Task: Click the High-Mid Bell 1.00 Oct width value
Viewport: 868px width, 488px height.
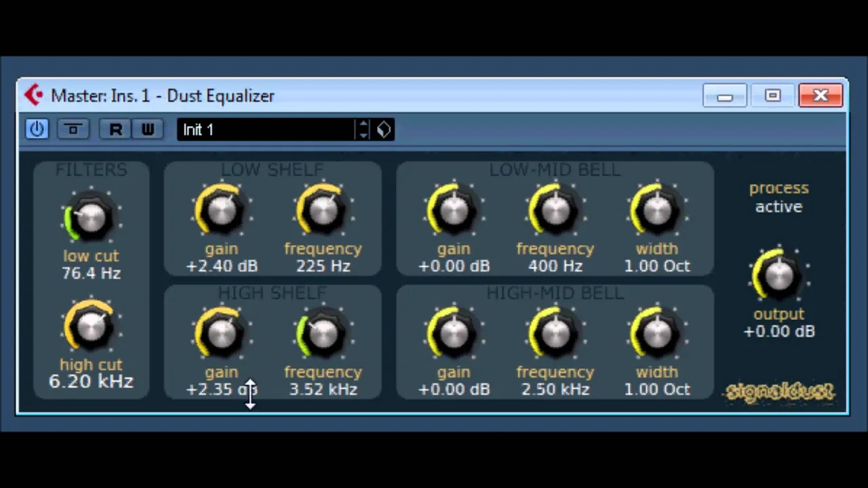Action: pyautogui.click(x=656, y=390)
